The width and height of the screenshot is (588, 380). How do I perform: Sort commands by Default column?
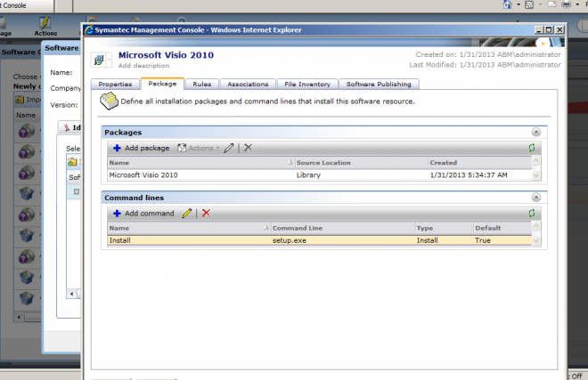(x=502, y=228)
